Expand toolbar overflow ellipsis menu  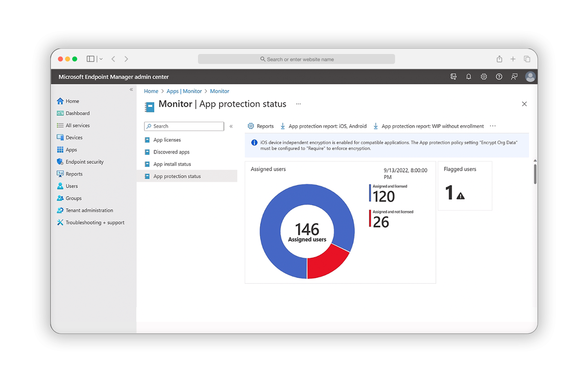pos(493,126)
